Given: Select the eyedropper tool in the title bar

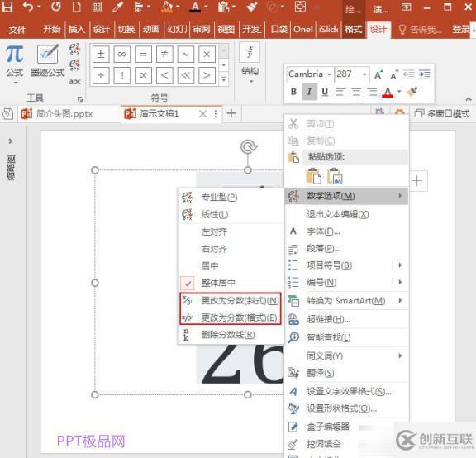Looking at the screenshot, I should click(117, 7).
